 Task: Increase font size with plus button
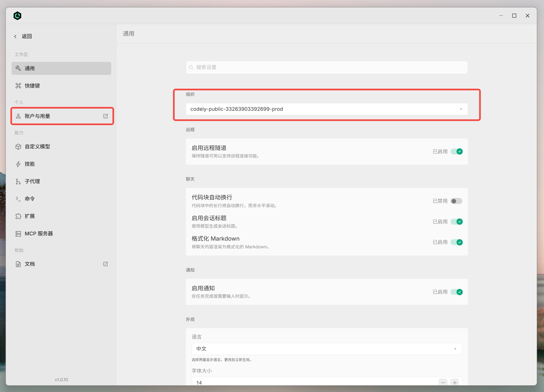[455, 382]
